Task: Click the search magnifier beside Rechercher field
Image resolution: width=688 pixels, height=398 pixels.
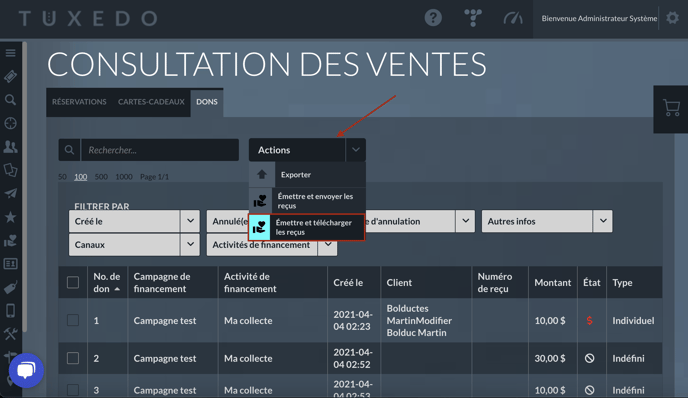Action: [69, 150]
